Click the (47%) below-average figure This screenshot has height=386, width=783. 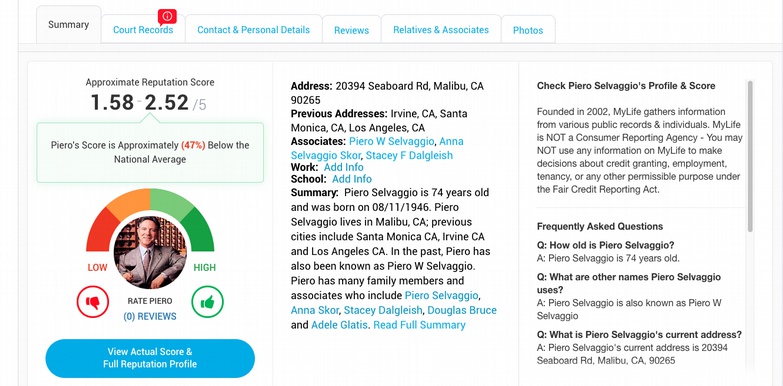(x=193, y=145)
